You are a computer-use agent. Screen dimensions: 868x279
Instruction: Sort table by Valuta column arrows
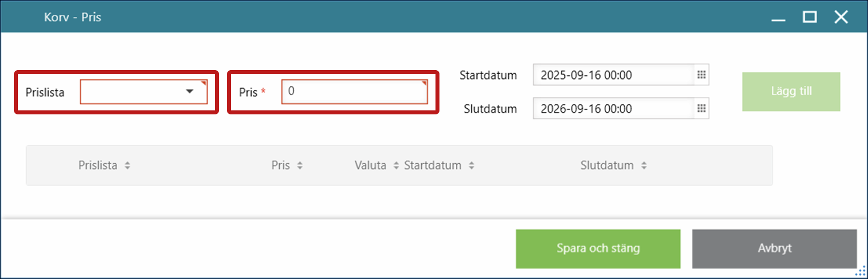click(396, 166)
